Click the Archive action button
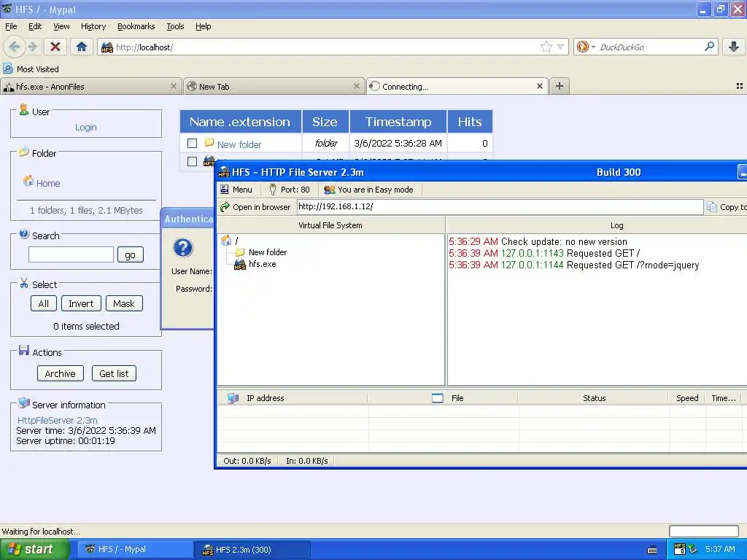This screenshot has width=747, height=560. [60, 373]
